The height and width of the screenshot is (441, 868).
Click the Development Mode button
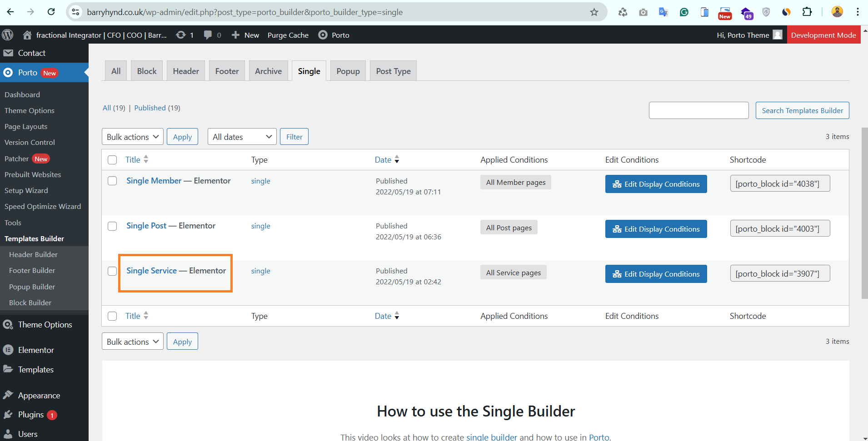pyautogui.click(x=823, y=35)
